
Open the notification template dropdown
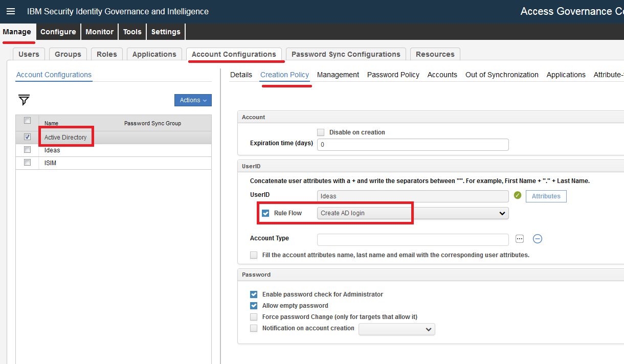coord(397,329)
